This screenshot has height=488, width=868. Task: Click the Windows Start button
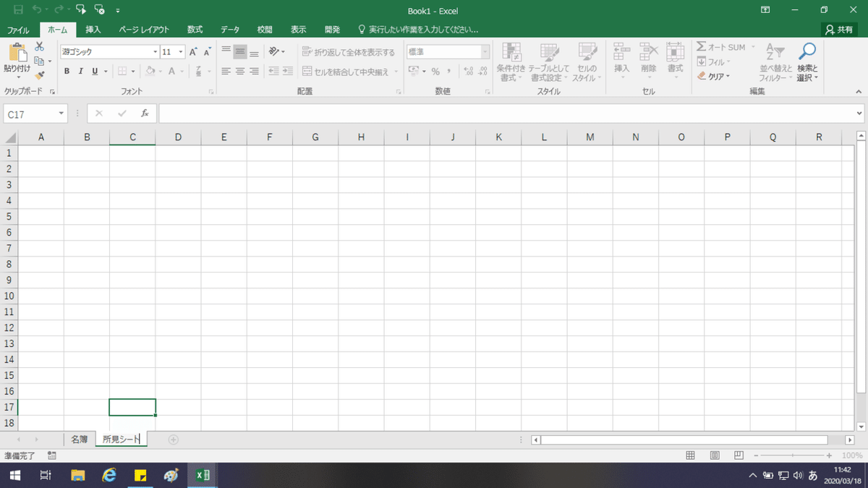(x=14, y=475)
